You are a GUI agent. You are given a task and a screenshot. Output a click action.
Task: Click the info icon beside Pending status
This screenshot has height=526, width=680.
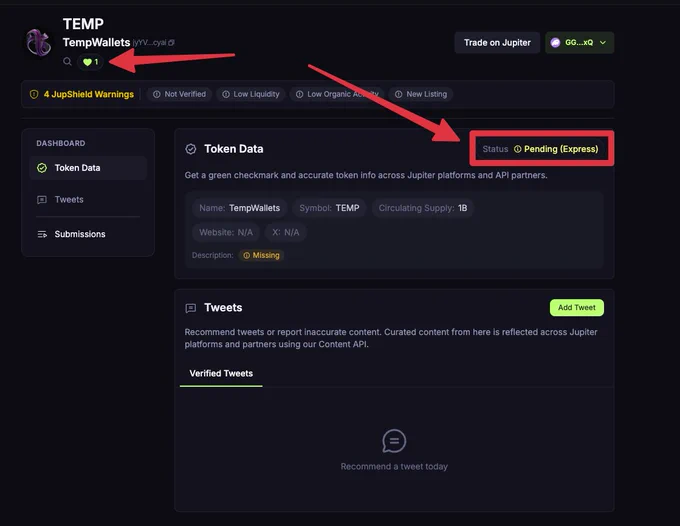[517, 149]
